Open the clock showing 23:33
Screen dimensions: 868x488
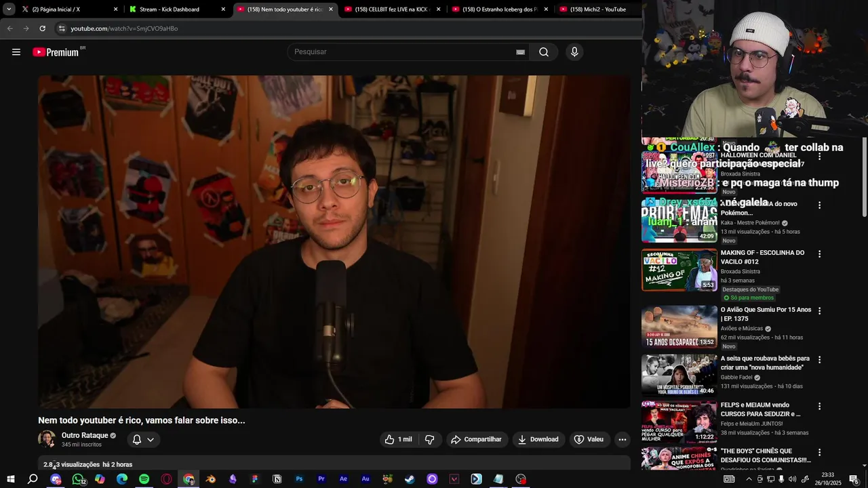tap(828, 479)
